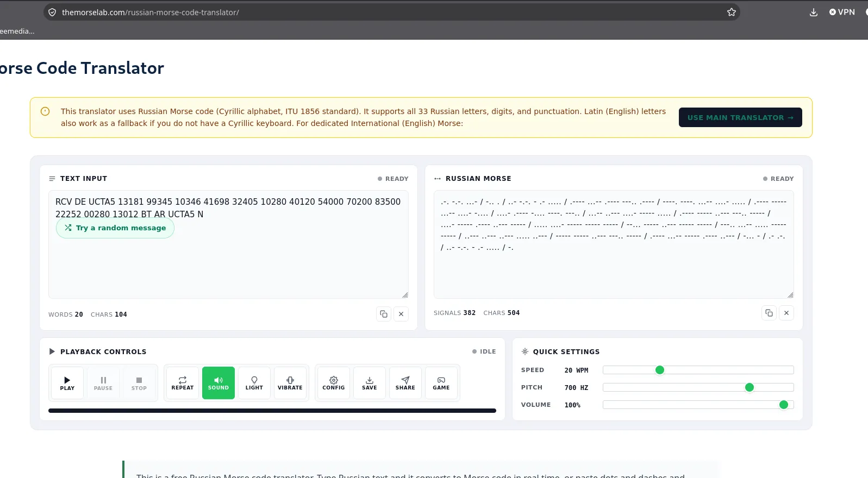
Task: Pause the Morse playback
Action: point(103,383)
